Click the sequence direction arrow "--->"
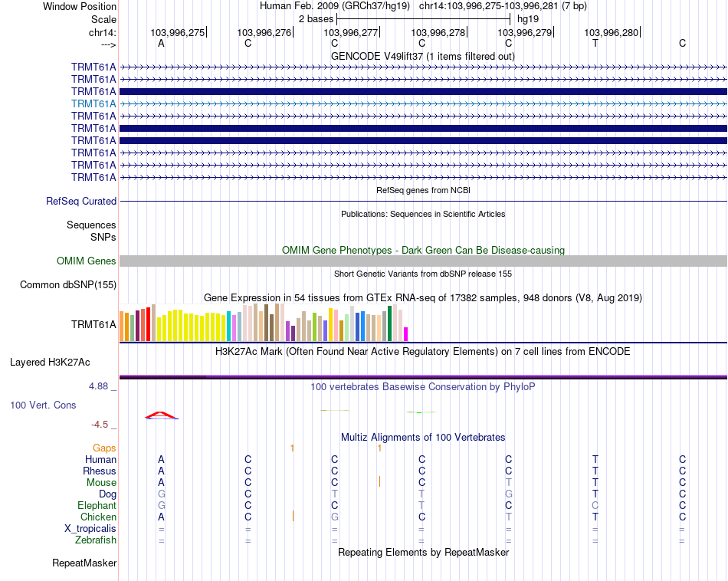 click(108, 44)
